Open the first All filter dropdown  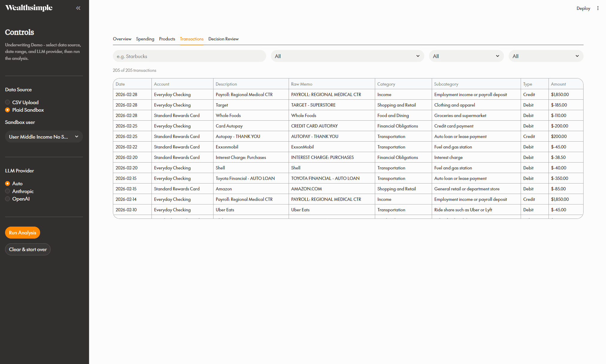tap(347, 56)
